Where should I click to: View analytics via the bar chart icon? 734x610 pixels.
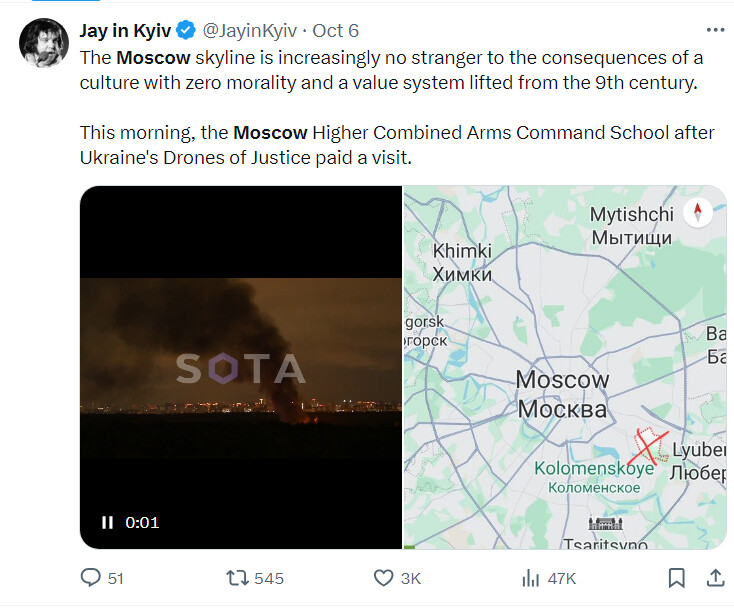click(530, 578)
